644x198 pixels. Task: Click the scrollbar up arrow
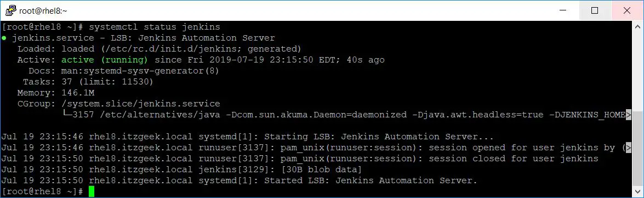pos(637,25)
